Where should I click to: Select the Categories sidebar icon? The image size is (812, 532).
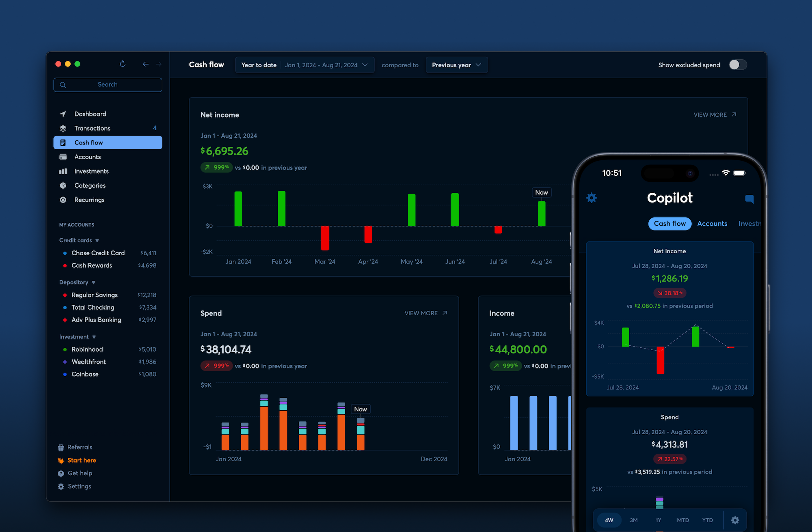pos(63,185)
